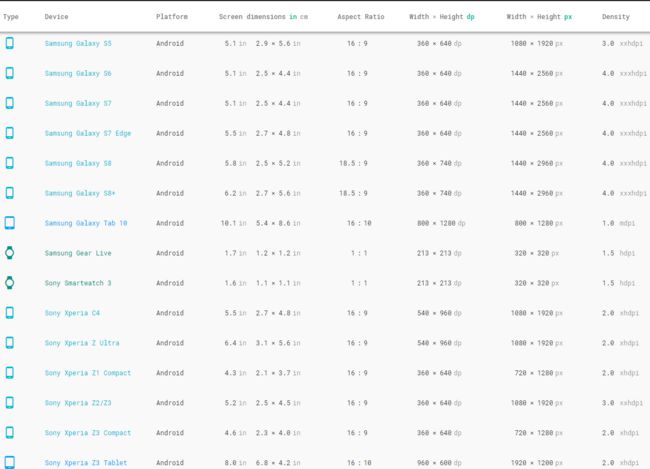Open the Sony Xperia Z3 Compact link
This screenshot has width=650, height=469.
pos(88,433)
